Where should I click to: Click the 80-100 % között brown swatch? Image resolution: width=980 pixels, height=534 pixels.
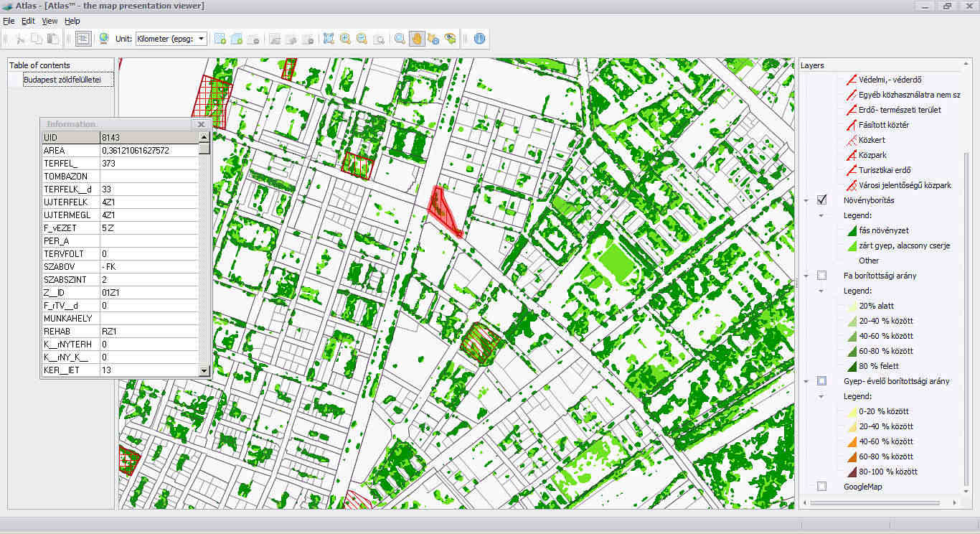click(852, 472)
